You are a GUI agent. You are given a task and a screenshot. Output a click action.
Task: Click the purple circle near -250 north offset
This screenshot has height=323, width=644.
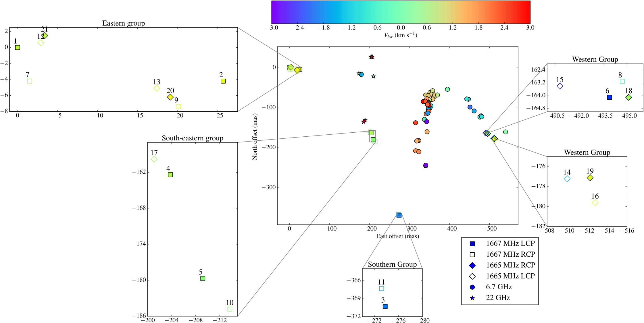[x=426, y=165]
